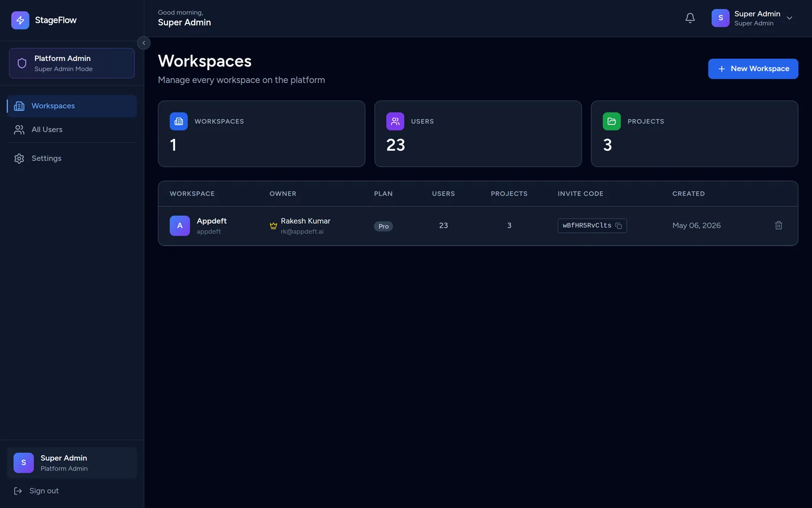Click the projects count 3 in stat card
Image resolution: width=812 pixels, height=508 pixels.
pyautogui.click(x=607, y=145)
